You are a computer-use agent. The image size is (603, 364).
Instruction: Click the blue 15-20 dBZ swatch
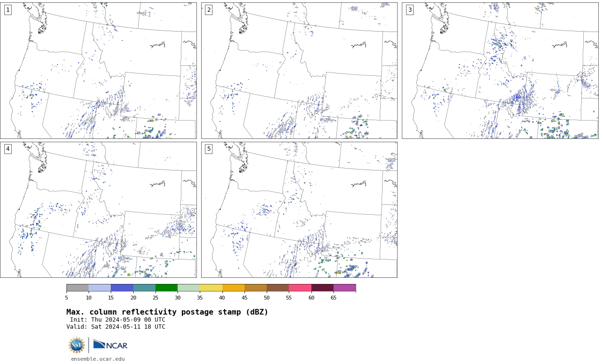pos(122,288)
